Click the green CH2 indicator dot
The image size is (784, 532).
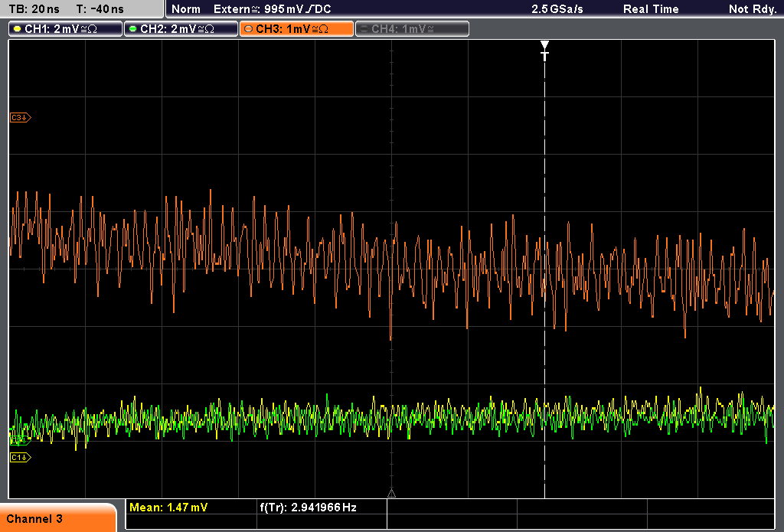133,29
